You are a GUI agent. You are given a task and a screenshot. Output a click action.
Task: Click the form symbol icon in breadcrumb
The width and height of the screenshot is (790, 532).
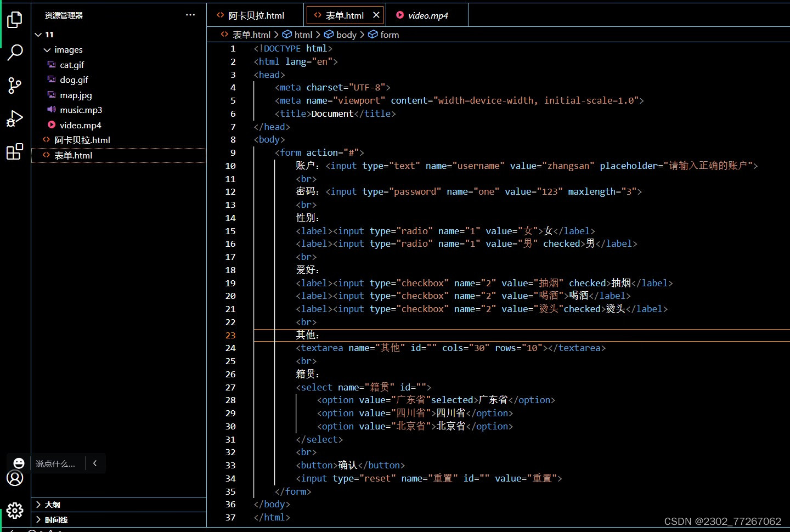pyautogui.click(x=373, y=35)
